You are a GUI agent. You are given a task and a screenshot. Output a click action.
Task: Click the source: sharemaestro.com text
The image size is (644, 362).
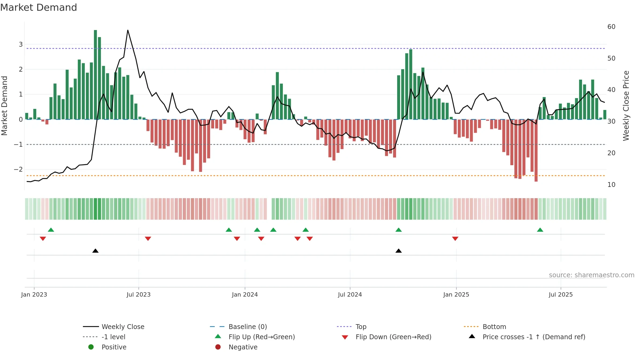coord(592,275)
